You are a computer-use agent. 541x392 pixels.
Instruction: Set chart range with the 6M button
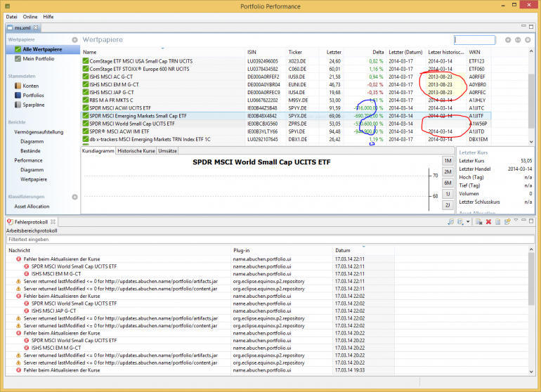(x=447, y=183)
